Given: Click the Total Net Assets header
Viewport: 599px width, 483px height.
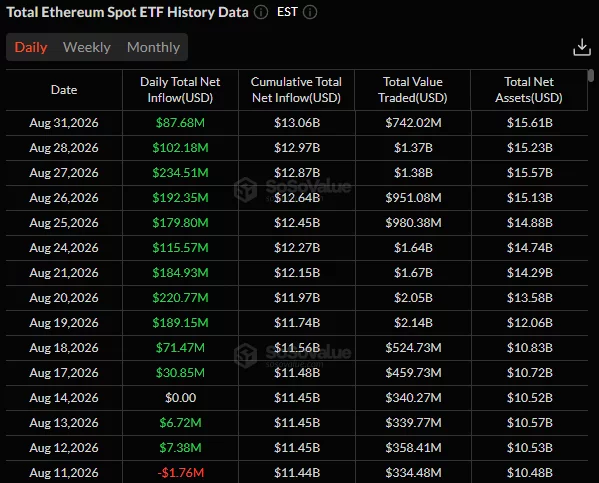Looking at the screenshot, I should pos(529,90).
